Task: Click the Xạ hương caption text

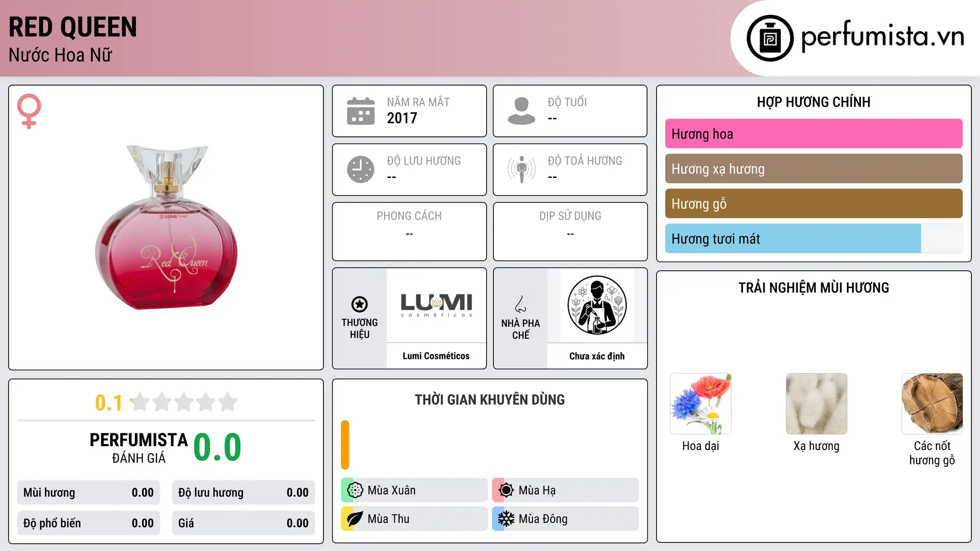Action: [x=816, y=446]
